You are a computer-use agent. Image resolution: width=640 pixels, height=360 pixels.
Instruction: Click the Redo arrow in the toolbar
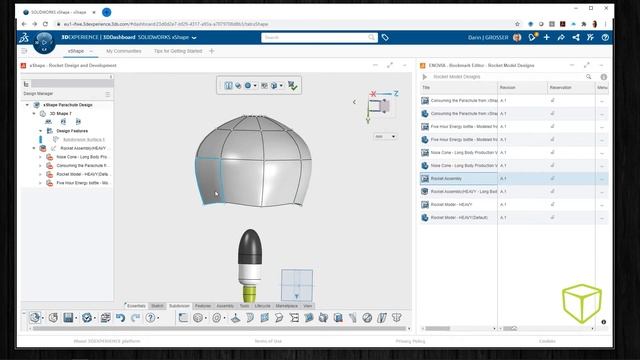(x=136, y=318)
